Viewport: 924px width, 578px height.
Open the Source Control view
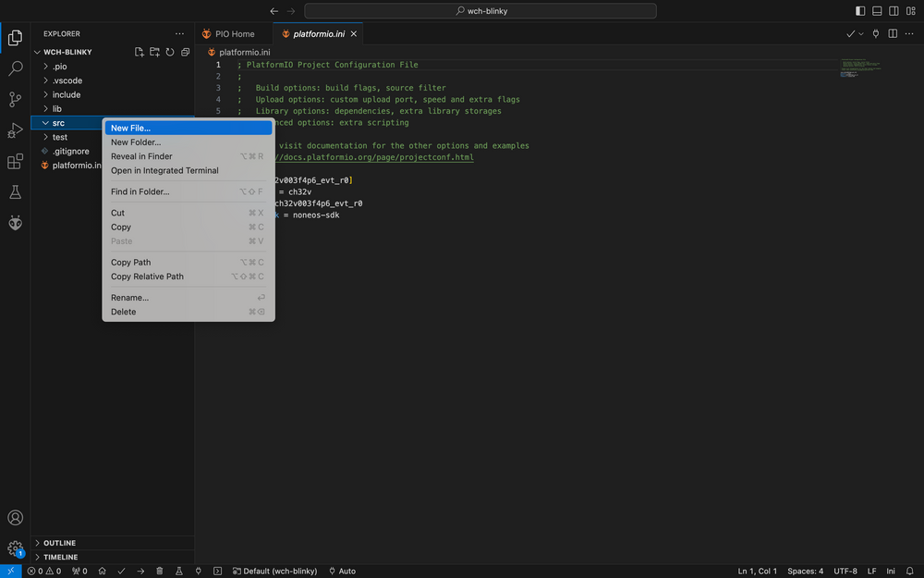15,99
